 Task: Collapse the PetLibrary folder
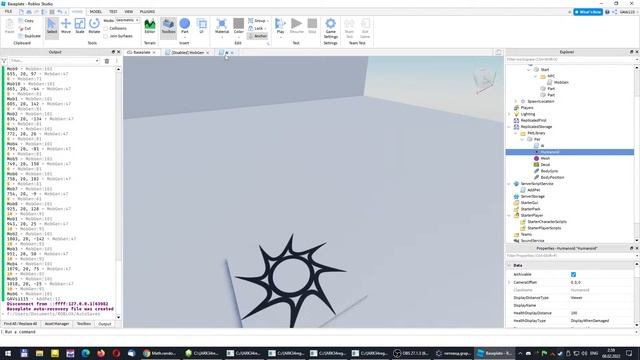pyautogui.click(x=516, y=133)
